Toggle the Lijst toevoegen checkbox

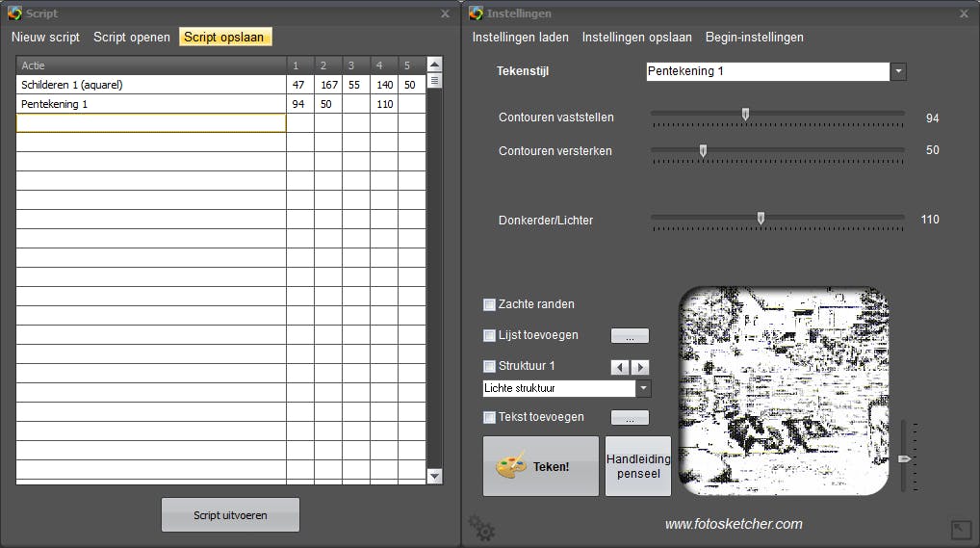tap(489, 336)
